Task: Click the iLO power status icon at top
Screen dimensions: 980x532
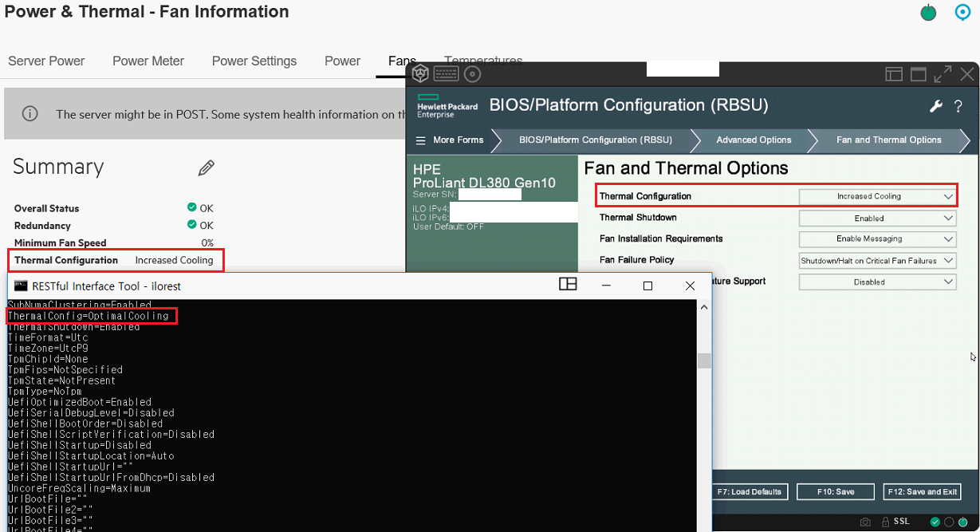Action: click(928, 12)
